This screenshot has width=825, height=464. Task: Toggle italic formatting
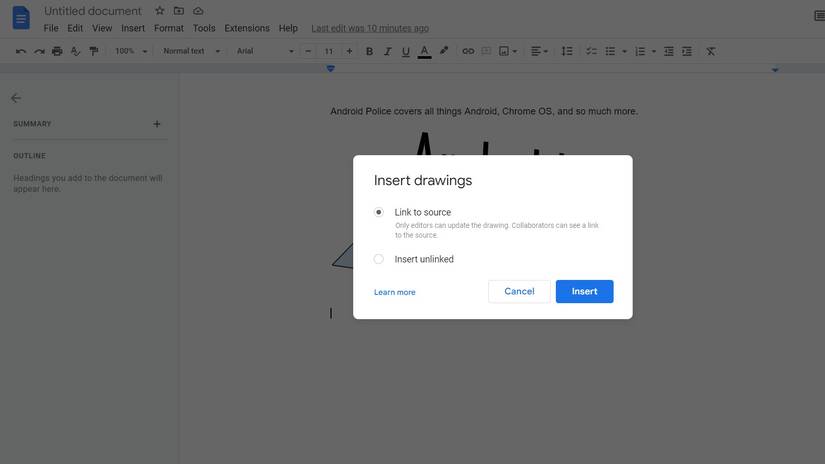click(388, 51)
